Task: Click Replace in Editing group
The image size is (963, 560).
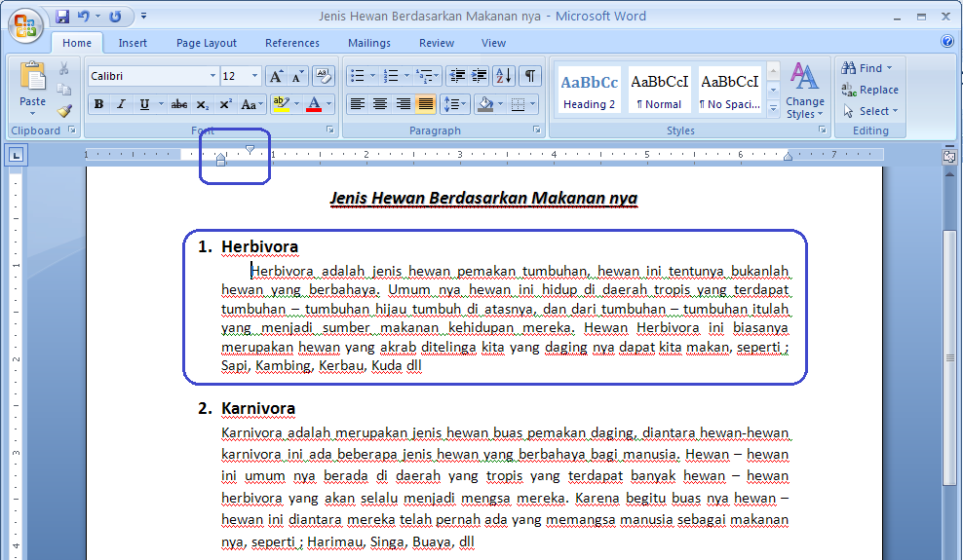Action: (869, 90)
